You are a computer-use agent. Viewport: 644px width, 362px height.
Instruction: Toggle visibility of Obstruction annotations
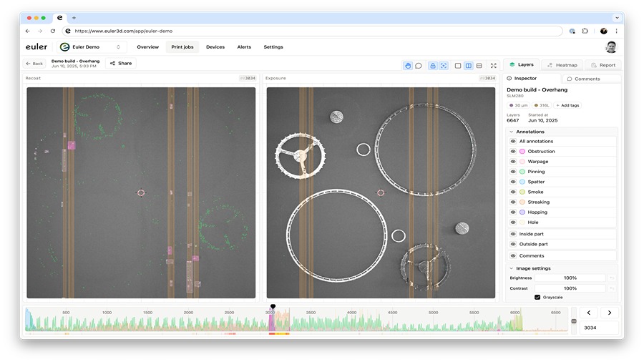(513, 152)
